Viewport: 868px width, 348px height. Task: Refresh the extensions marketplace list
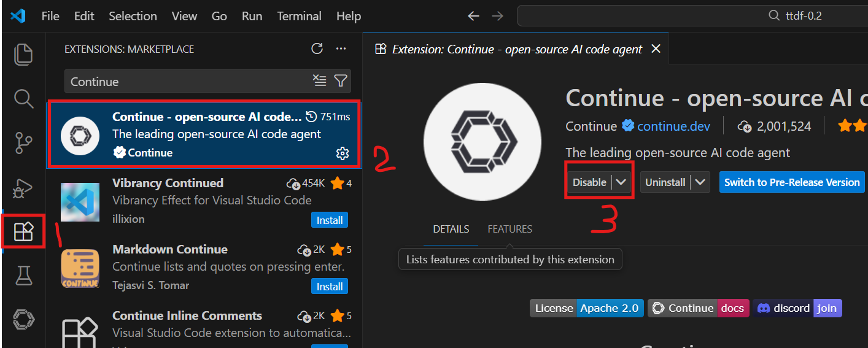click(x=317, y=49)
